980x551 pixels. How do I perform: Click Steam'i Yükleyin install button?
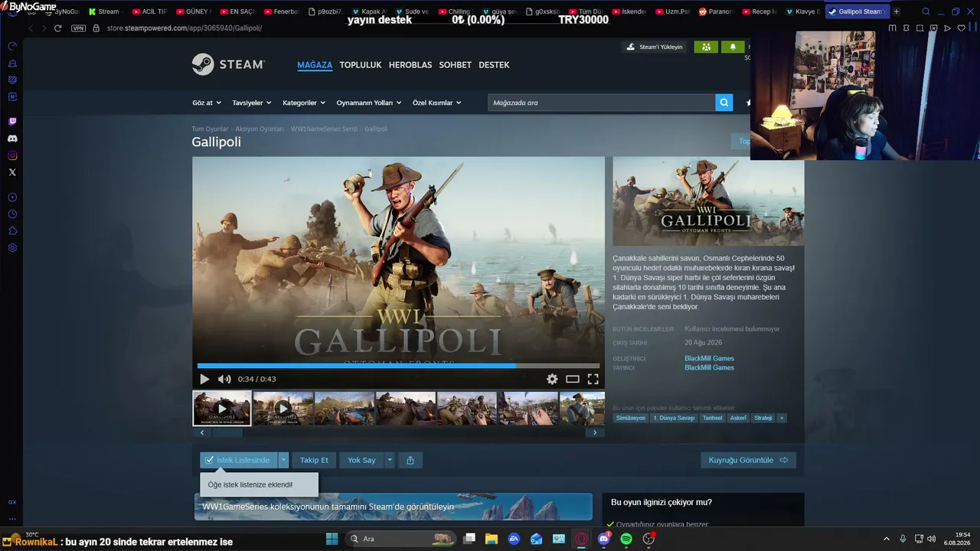[x=655, y=47]
